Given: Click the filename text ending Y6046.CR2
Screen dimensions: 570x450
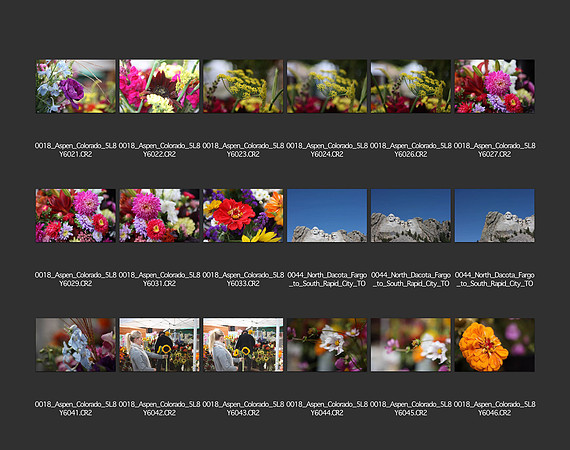Looking at the screenshot, I should [x=494, y=409].
